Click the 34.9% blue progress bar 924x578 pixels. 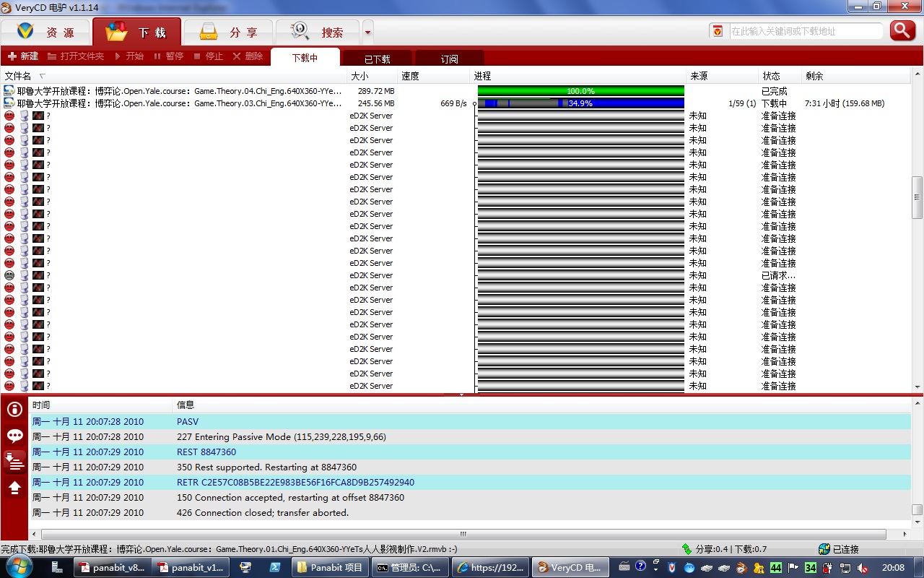click(x=581, y=103)
